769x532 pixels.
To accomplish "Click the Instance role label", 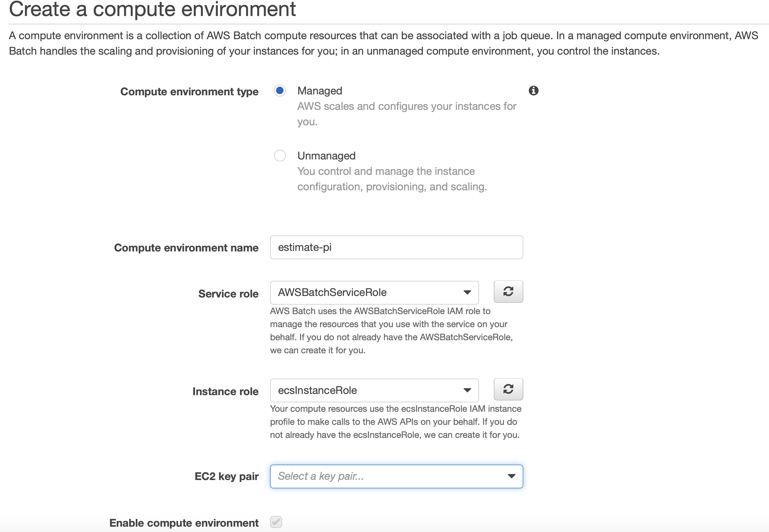I will (225, 391).
